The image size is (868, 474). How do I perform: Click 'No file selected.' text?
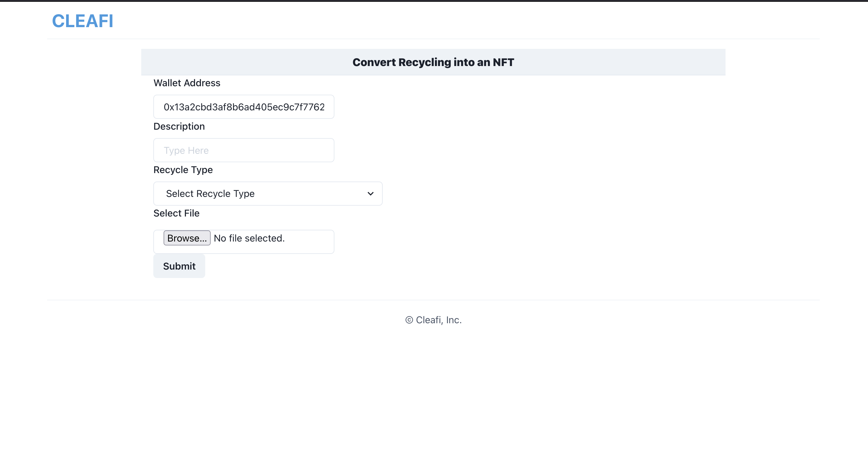click(x=249, y=238)
